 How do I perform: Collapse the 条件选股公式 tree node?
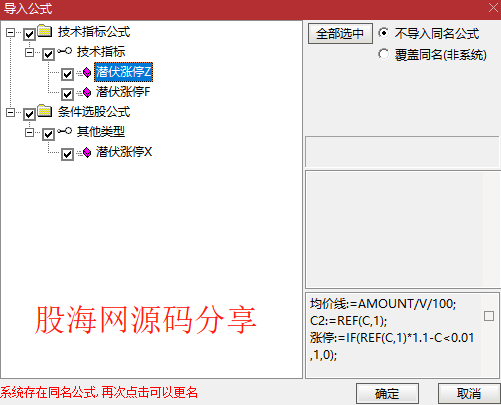pyautogui.click(x=11, y=113)
